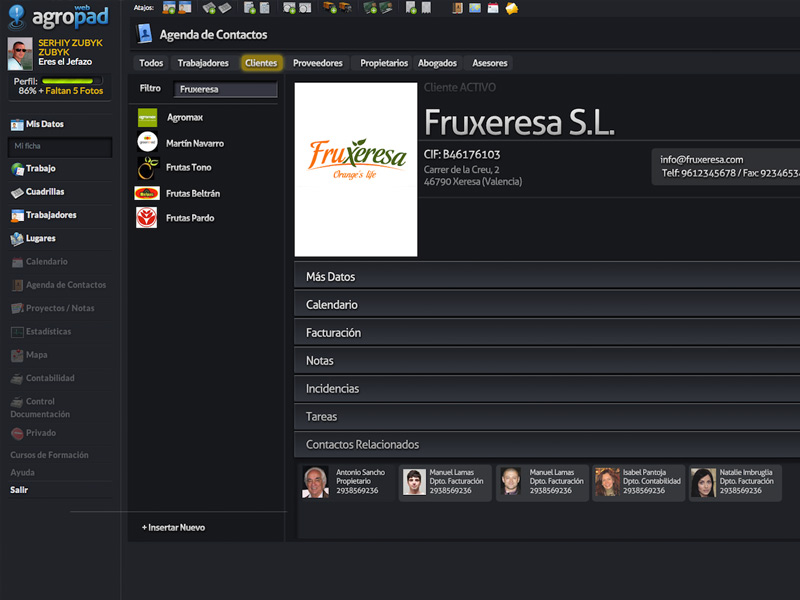800x600 pixels.
Task: Expand the Más Datos section
Action: 546,277
